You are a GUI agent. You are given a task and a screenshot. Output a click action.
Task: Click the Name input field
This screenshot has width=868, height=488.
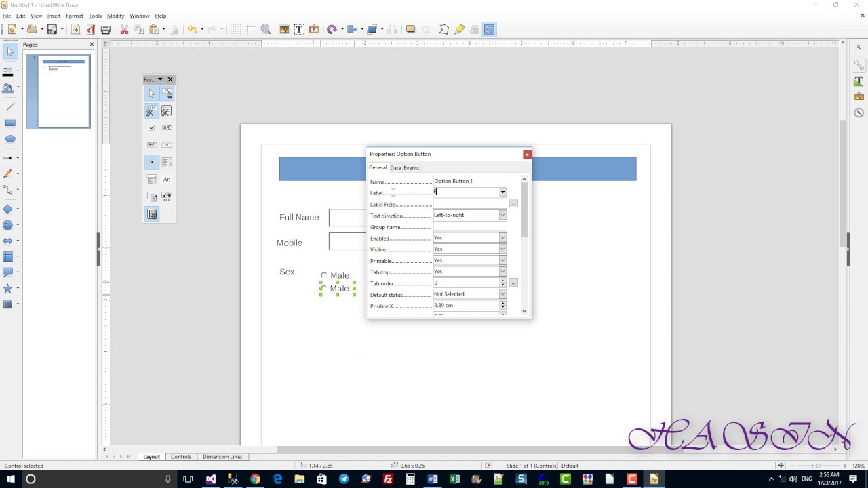coord(470,181)
